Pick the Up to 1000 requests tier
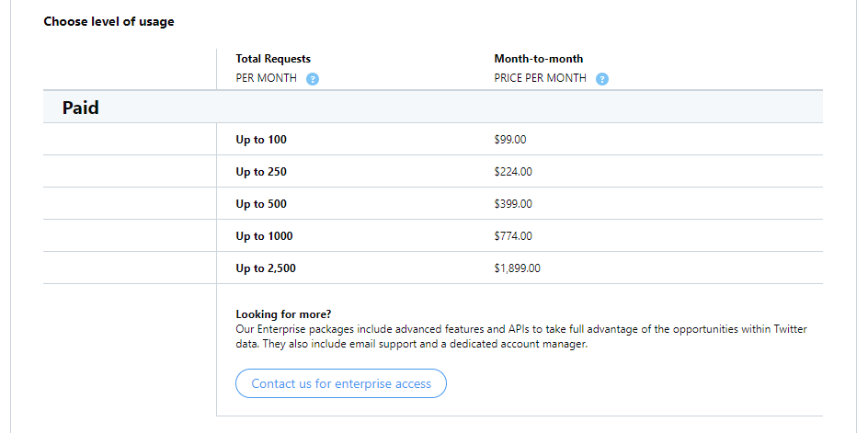The image size is (868, 433). (x=264, y=236)
